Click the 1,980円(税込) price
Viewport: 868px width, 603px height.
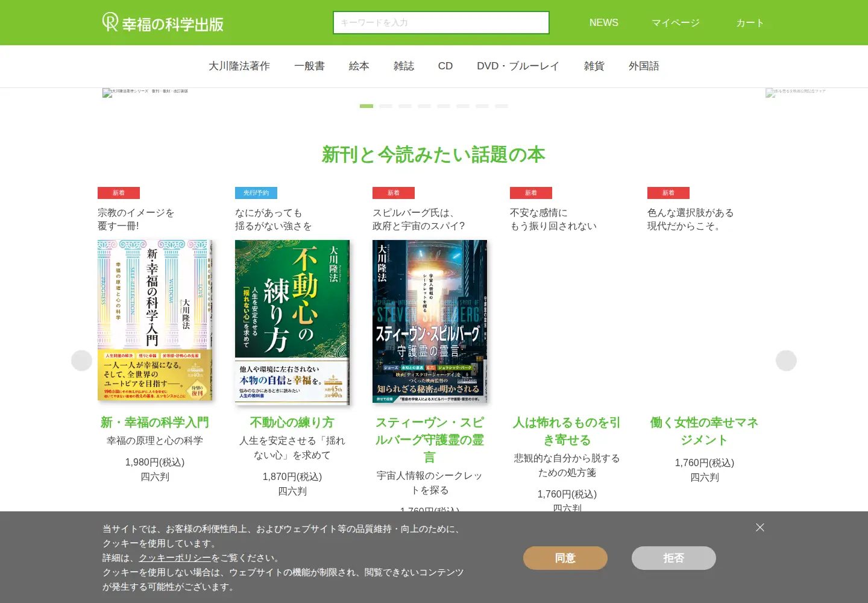pyautogui.click(x=155, y=463)
